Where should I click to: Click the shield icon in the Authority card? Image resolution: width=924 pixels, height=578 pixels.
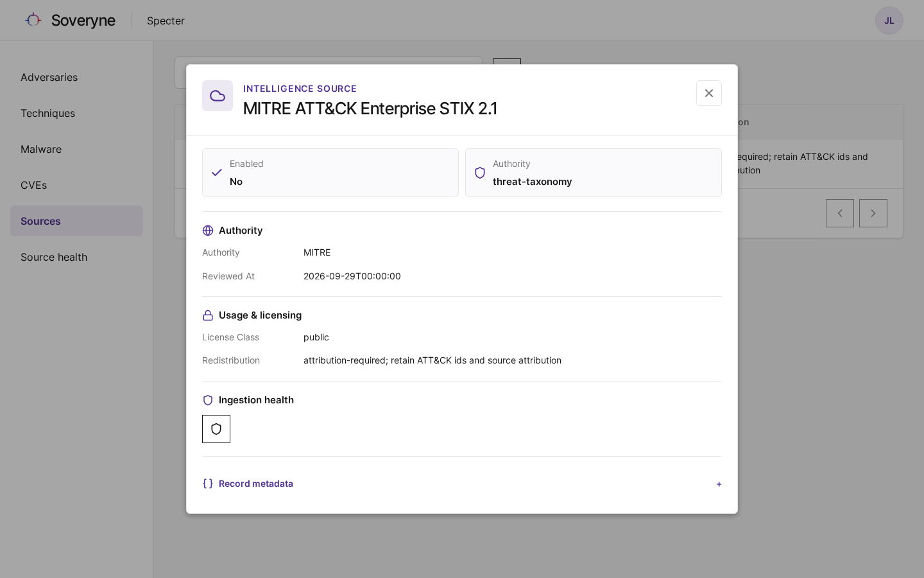[480, 173]
